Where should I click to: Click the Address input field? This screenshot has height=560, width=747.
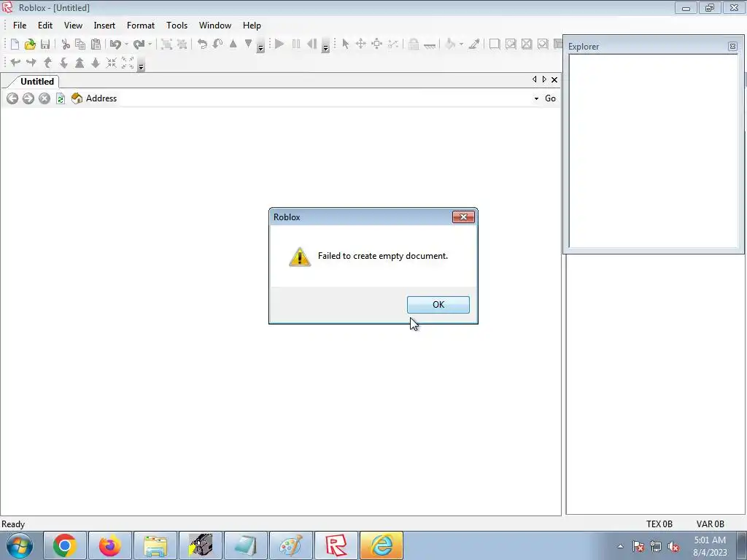tap(324, 98)
